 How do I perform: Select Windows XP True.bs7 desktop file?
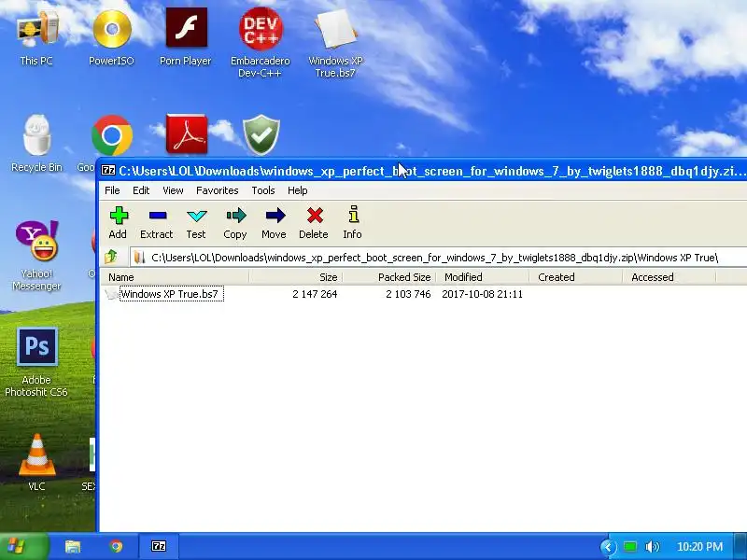[x=335, y=43]
